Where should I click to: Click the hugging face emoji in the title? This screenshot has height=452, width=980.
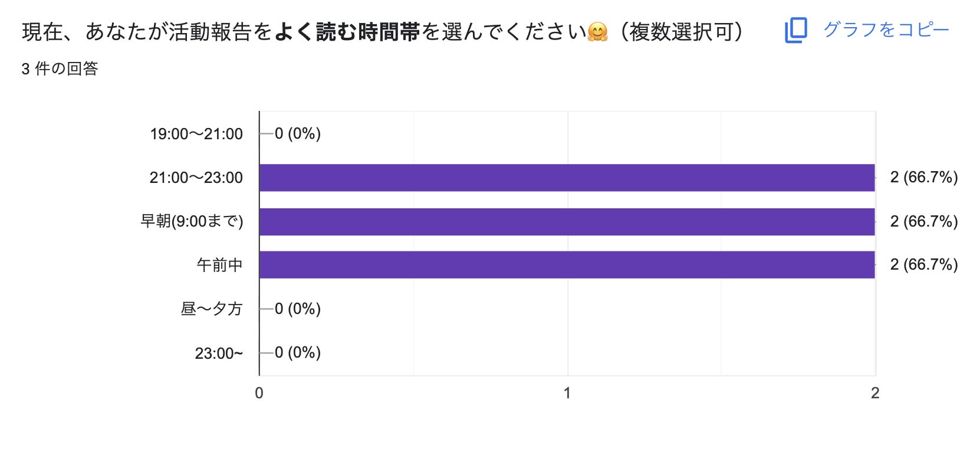(597, 32)
